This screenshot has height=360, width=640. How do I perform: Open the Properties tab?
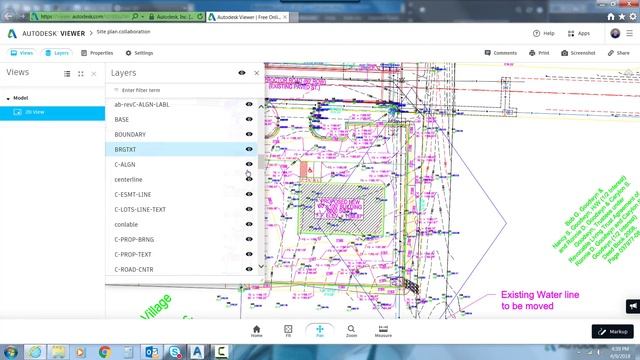coord(97,53)
